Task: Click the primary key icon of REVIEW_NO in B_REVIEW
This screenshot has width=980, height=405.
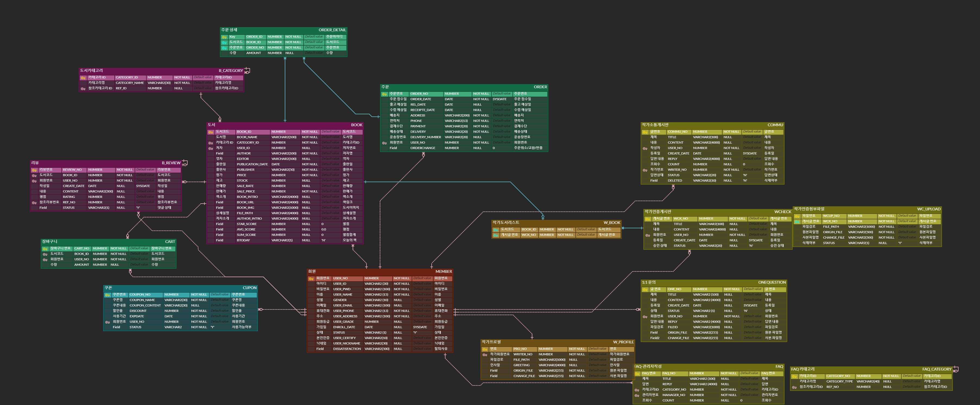Action: pyautogui.click(x=35, y=170)
